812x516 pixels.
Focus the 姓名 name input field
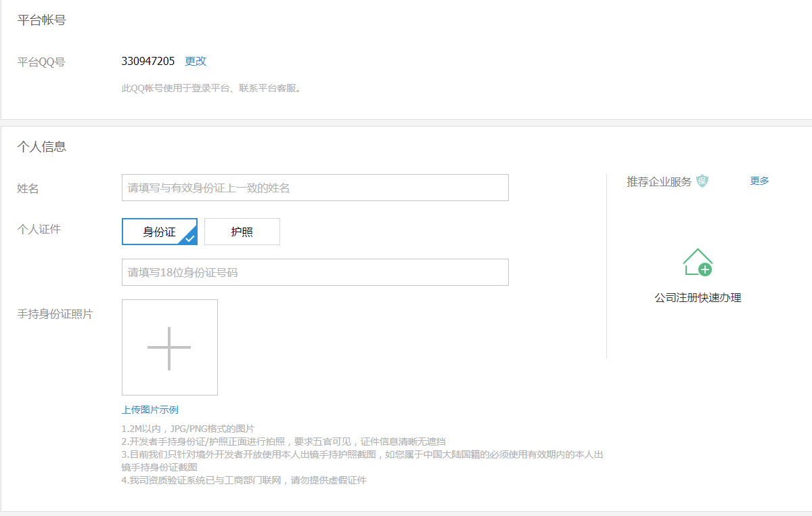(x=315, y=188)
